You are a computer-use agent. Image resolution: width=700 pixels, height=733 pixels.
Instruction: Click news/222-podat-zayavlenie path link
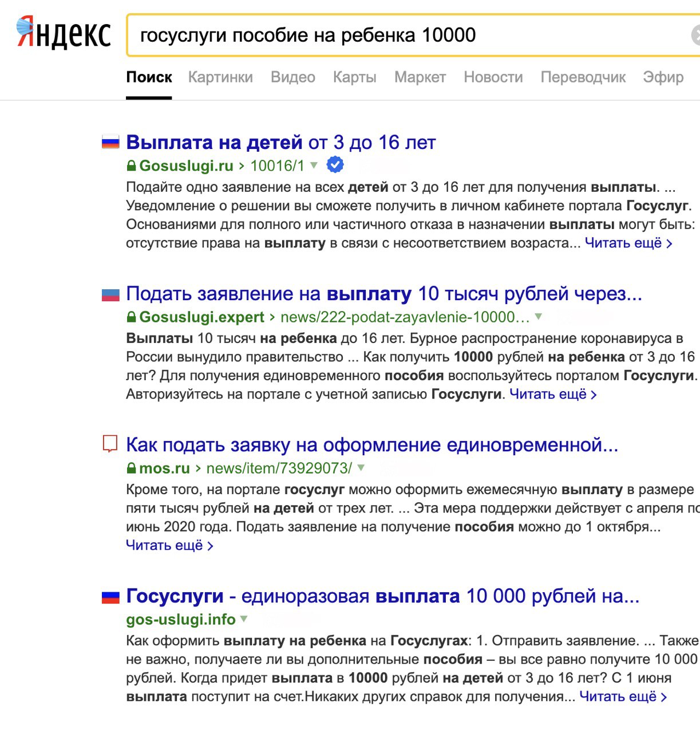(405, 317)
